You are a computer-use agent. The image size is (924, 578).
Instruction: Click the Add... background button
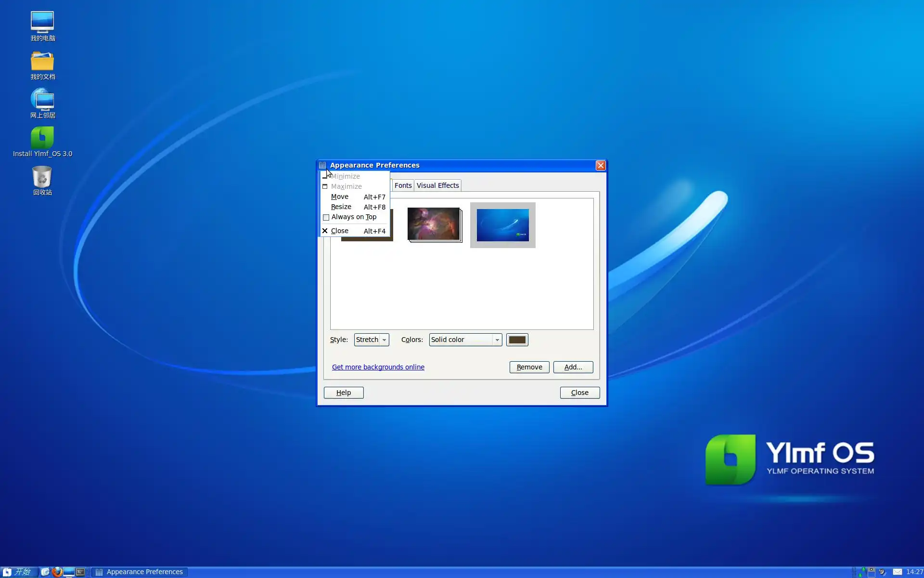pyautogui.click(x=573, y=367)
